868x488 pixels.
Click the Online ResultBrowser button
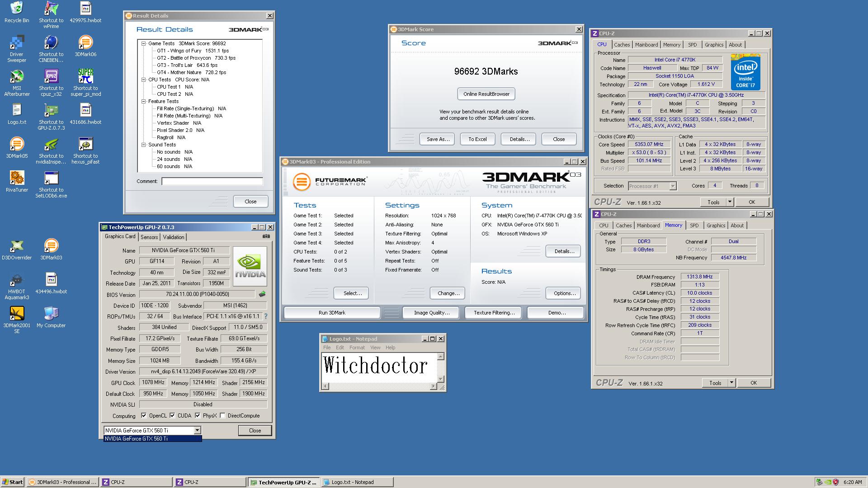[x=486, y=94]
